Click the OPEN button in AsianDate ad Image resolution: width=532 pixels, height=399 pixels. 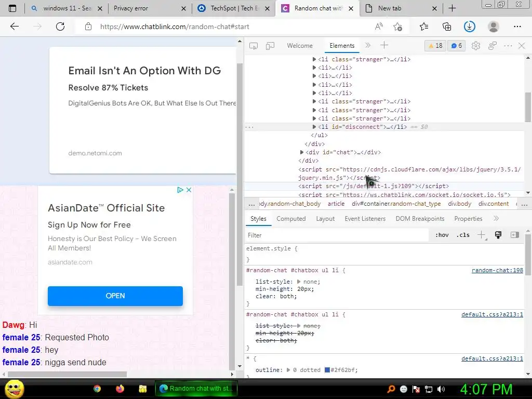click(x=115, y=296)
